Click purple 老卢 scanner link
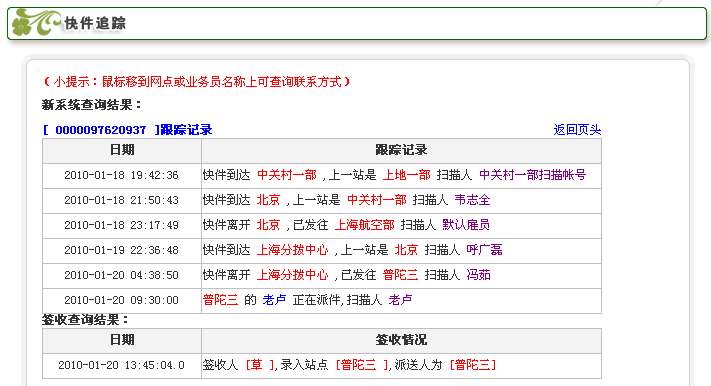 [x=400, y=300]
